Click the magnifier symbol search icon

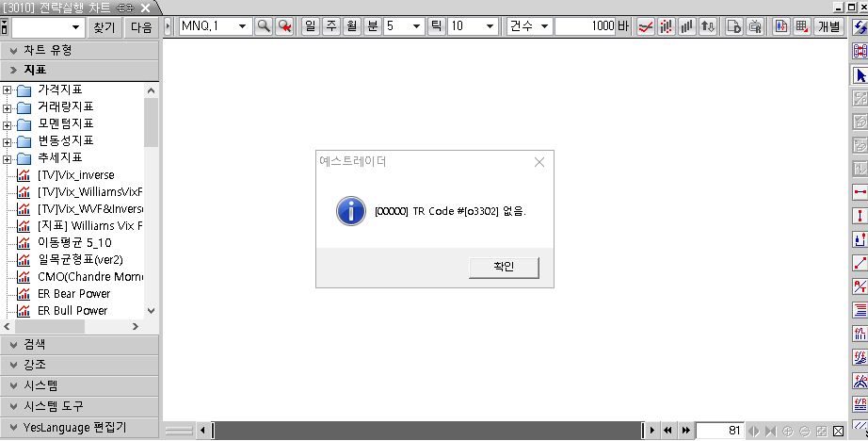264,26
